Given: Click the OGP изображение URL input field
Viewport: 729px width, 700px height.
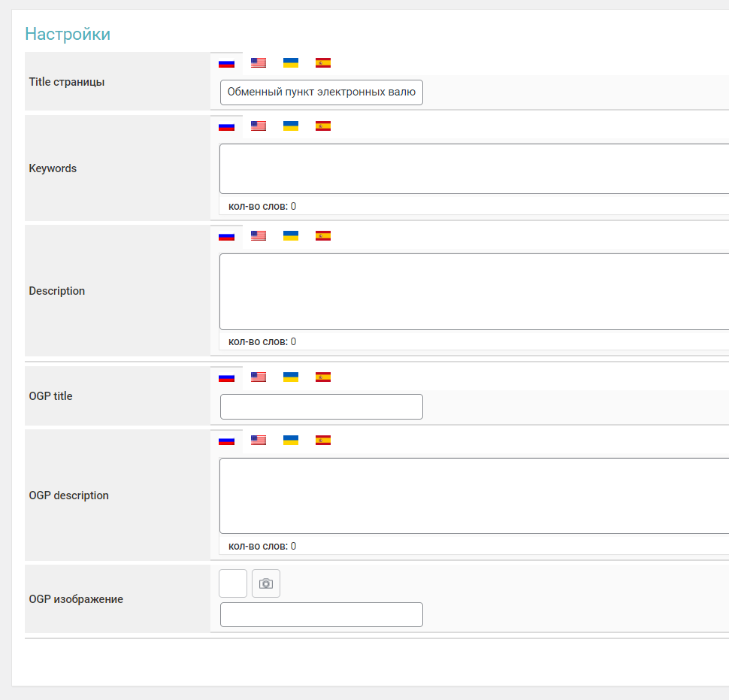Looking at the screenshot, I should pyautogui.click(x=322, y=614).
